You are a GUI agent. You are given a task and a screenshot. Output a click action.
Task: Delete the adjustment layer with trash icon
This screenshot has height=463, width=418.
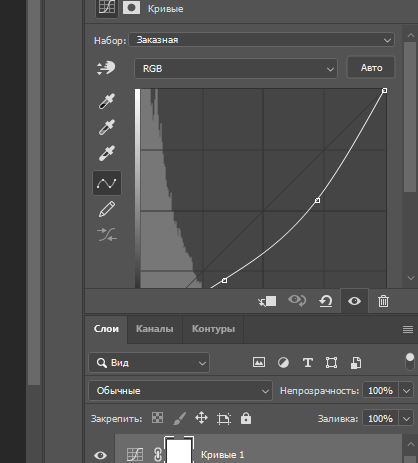pos(383,301)
